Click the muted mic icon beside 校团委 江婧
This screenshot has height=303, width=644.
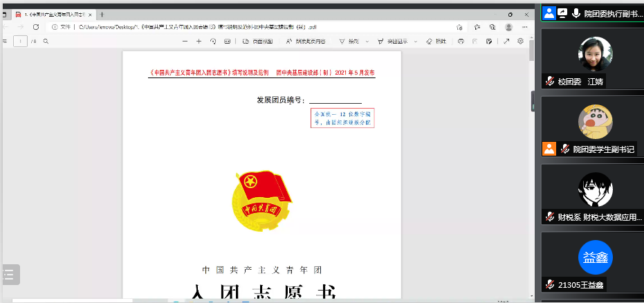point(549,82)
